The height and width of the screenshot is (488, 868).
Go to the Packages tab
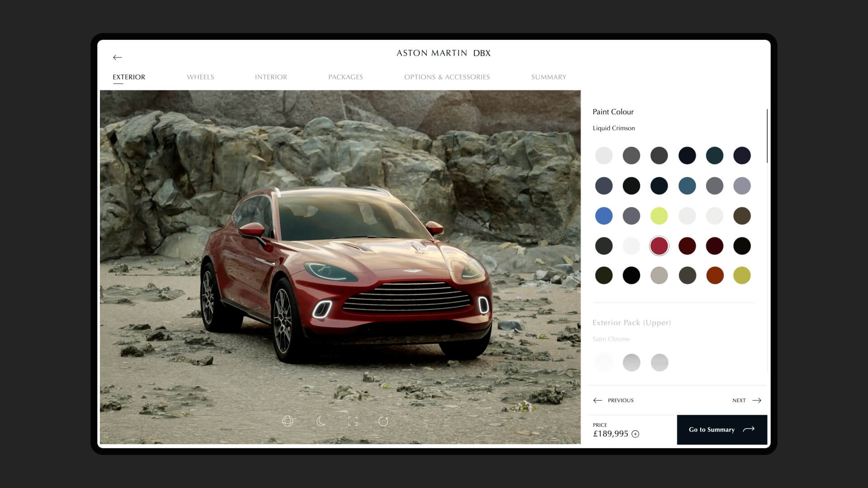point(345,77)
